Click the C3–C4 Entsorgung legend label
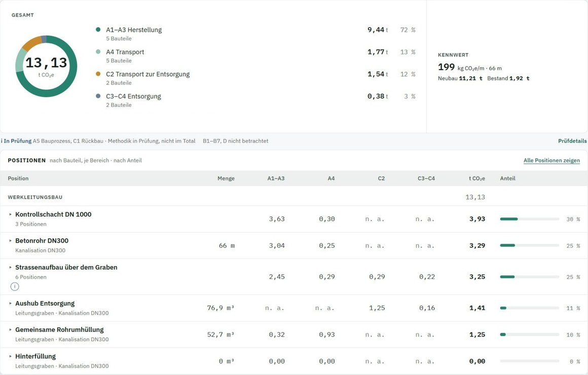 [133, 96]
